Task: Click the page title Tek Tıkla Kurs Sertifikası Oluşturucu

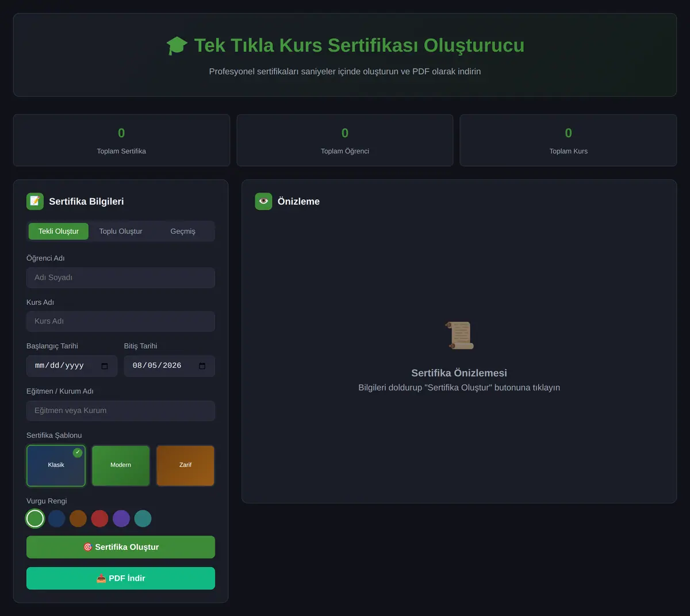Action: point(359,45)
